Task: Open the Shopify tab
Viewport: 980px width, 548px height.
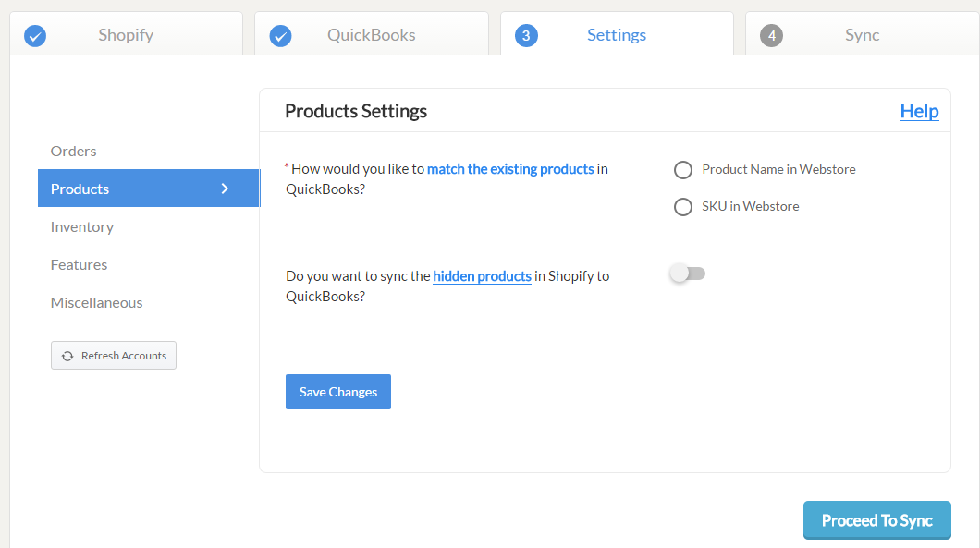Action: [x=127, y=34]
